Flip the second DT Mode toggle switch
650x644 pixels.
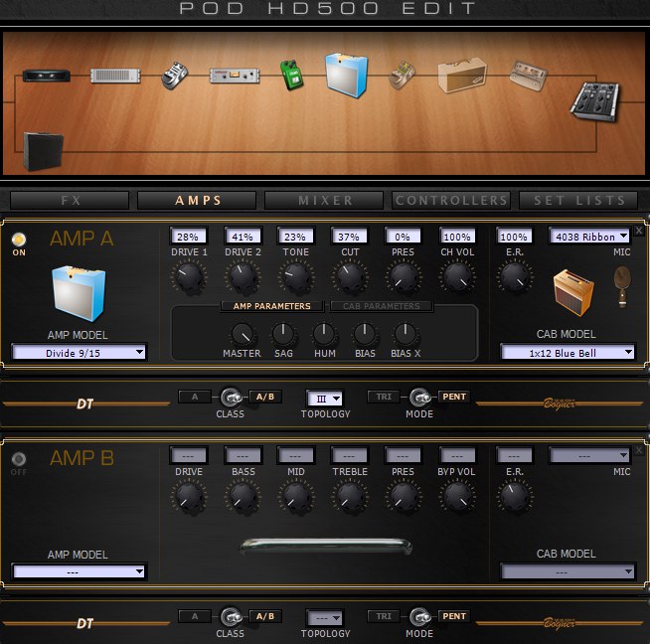(x=419, y=617)
